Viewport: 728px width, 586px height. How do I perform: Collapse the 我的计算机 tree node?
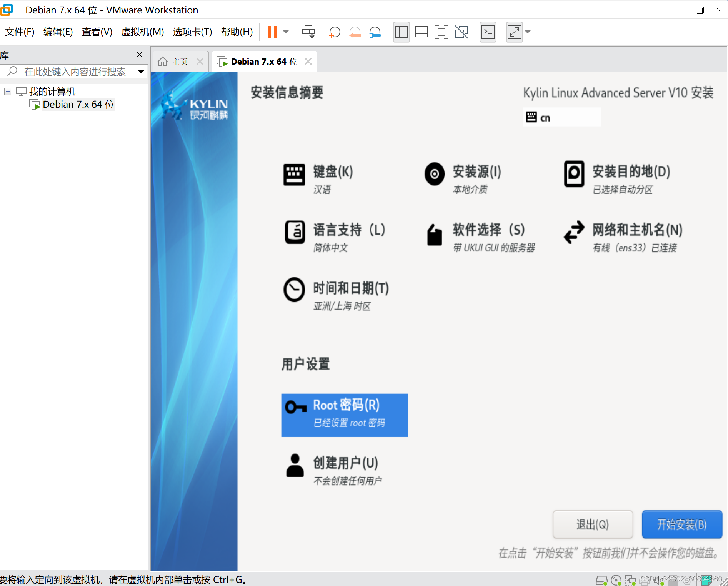point(8,92)
